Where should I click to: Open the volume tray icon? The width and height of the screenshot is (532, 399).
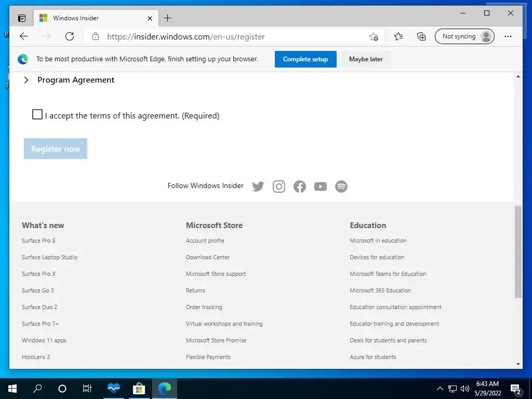click(x=465, y=389)
